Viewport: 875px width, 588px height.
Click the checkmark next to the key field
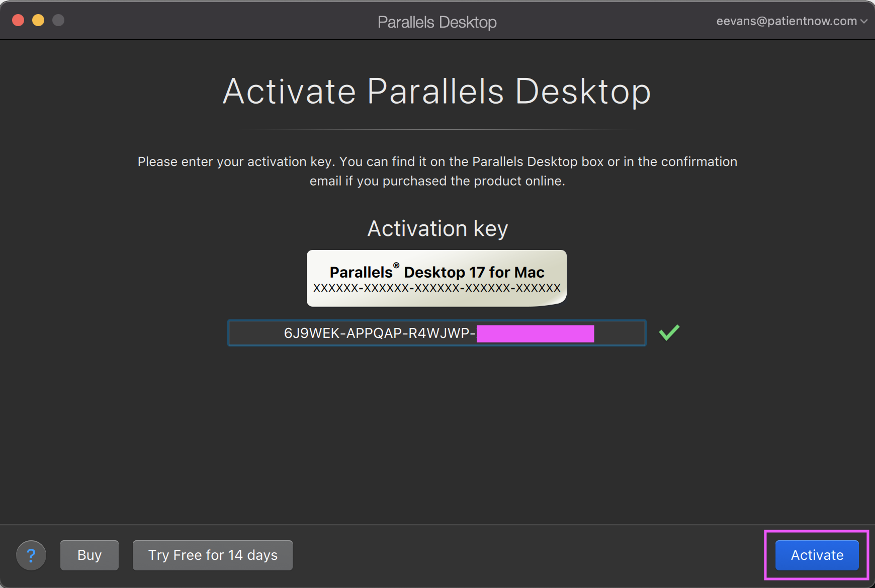pyautogui.click(x=669, y=332)
